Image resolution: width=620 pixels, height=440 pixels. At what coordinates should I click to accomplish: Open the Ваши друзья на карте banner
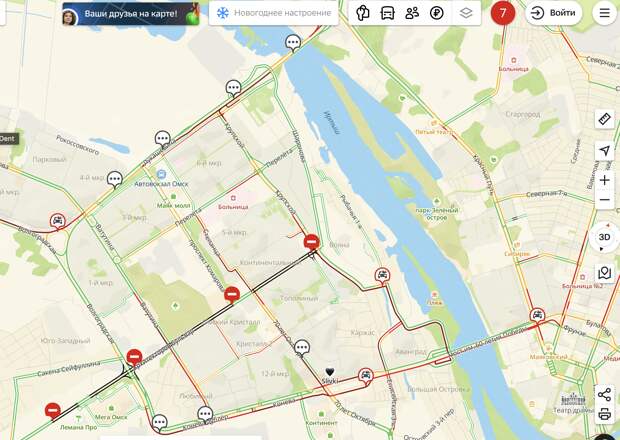tap(131, 14)
